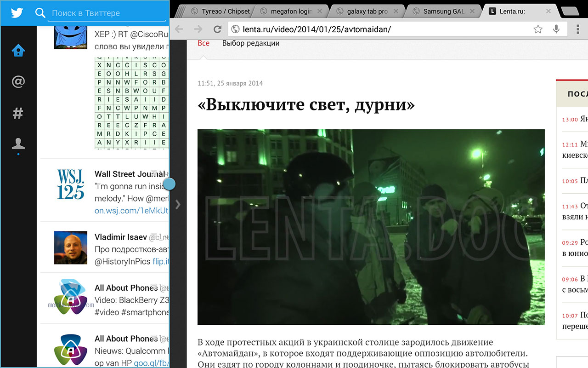Open WSJ 125 avatar
This screenshot has width=588, height=368.
point(71,184)
